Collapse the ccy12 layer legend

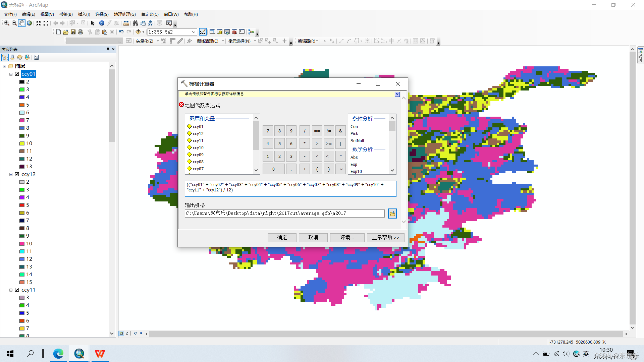(x=11, y=174)
